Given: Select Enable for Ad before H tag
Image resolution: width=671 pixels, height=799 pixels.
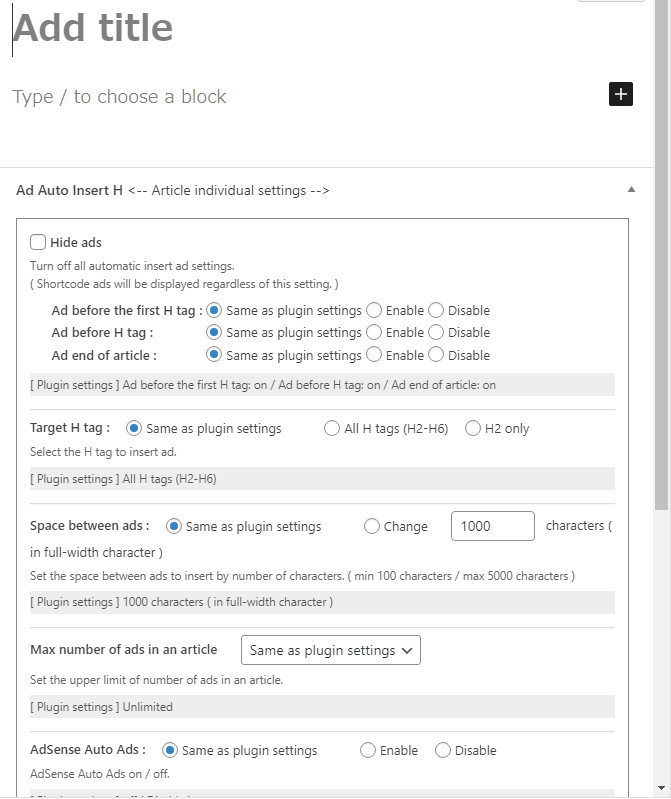Looking at the screenshot, I should pos(374,332).
